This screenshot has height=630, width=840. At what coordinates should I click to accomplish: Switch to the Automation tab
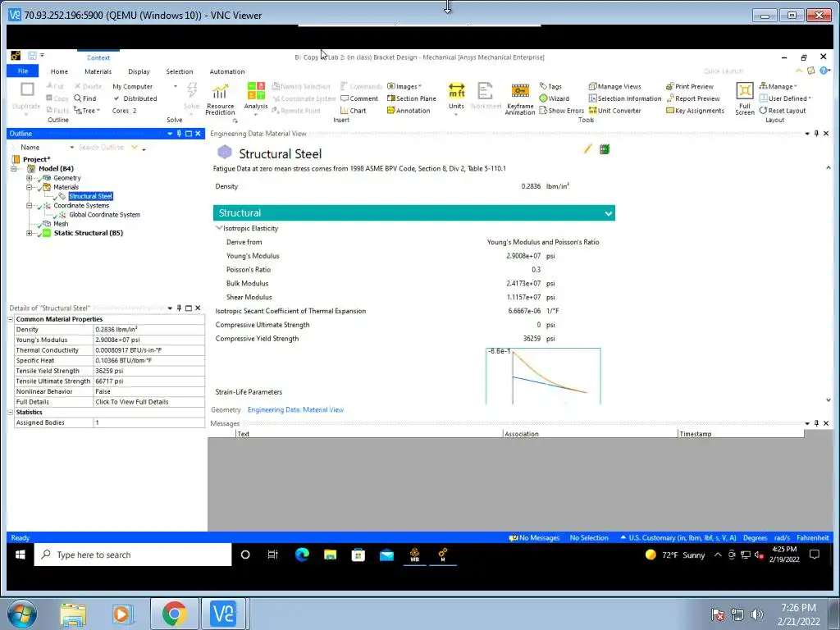(227, 71)
